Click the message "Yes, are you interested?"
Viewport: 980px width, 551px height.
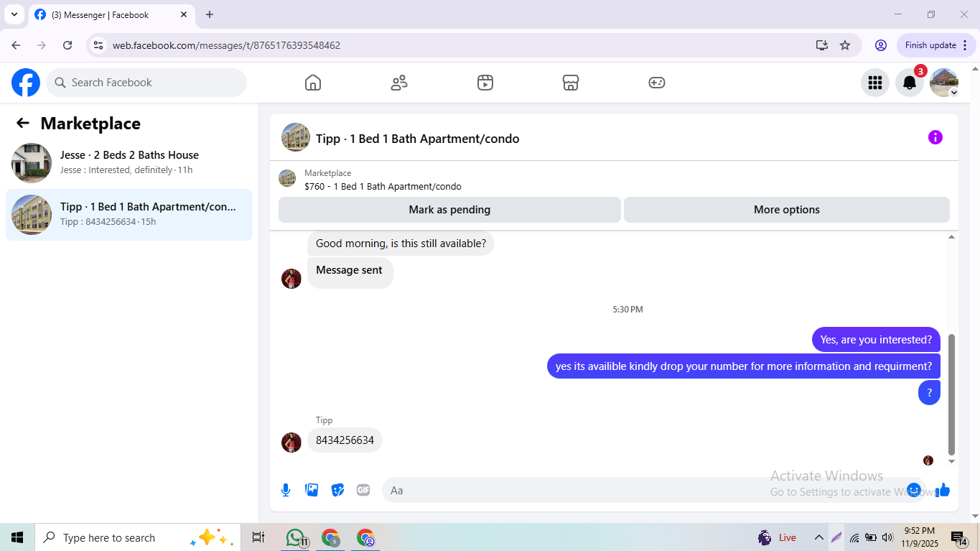point(876,340)
